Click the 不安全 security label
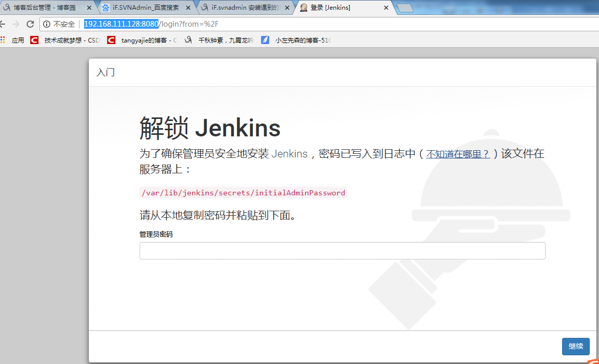The height and width of the screenshot is (364, 599). click(64, 24)
